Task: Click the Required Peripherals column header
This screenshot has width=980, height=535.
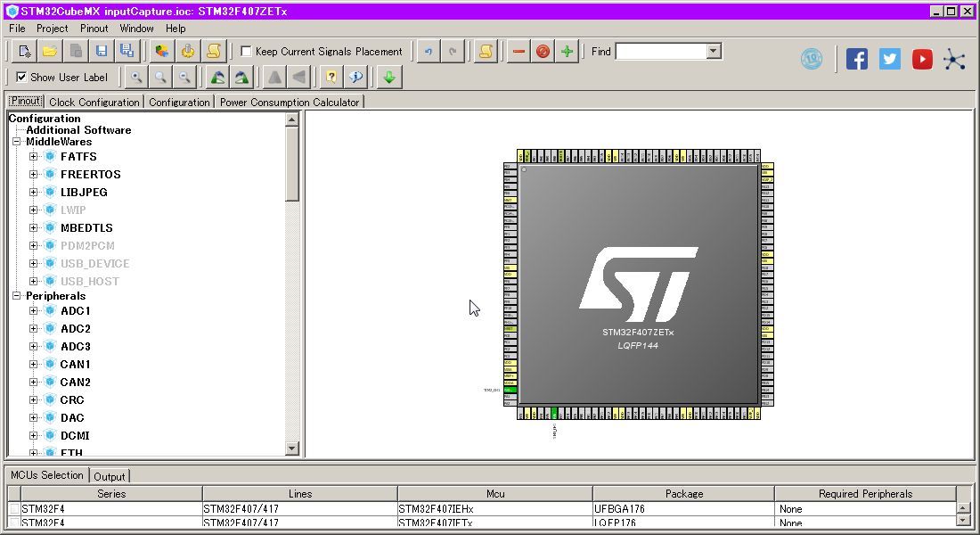Action: pyautogui.click(x=866, y=494)
